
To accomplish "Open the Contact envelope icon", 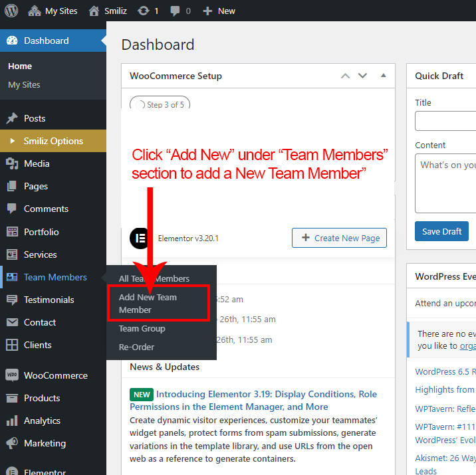I will tap(12, 322).
